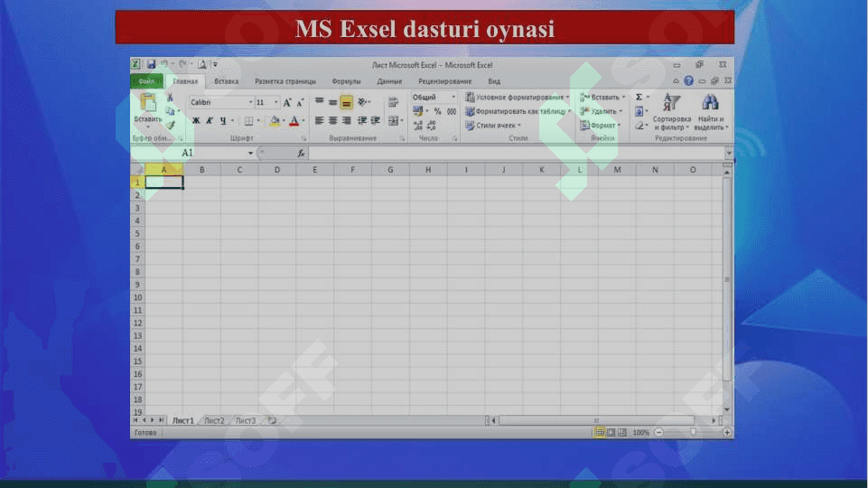Click the red Font Color letter A
This screenshot has height=488, width=868.
294,120
